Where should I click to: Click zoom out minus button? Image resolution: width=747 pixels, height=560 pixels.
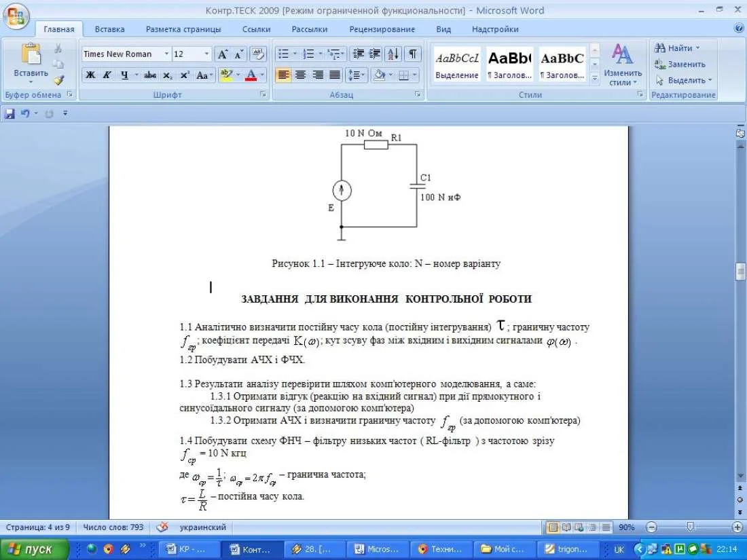[x=651, y=527]
